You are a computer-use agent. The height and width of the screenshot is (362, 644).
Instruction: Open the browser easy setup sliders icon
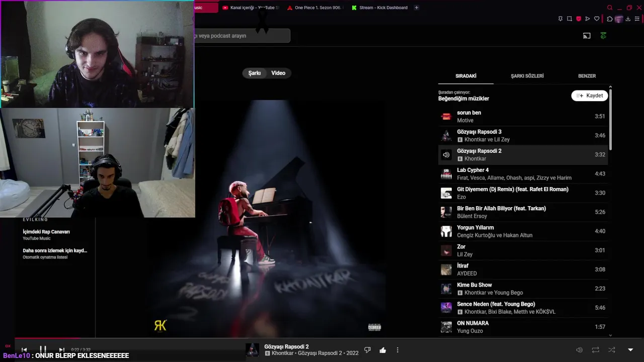click(637, 19)
